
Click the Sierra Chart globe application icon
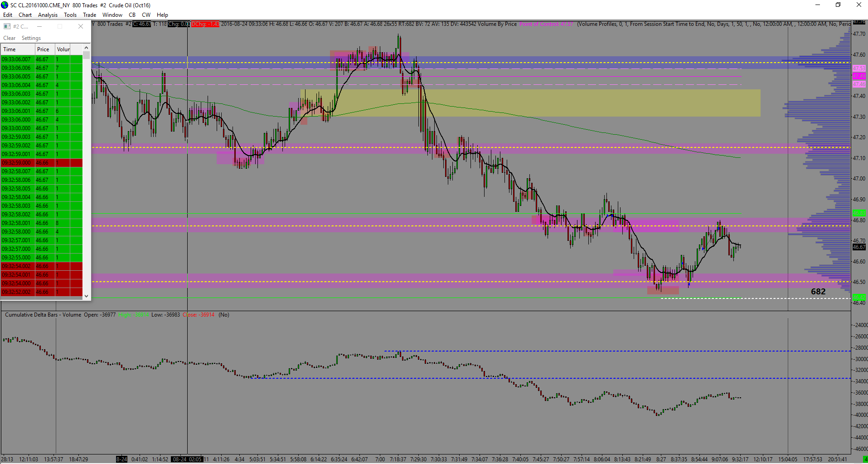point(5,5)
